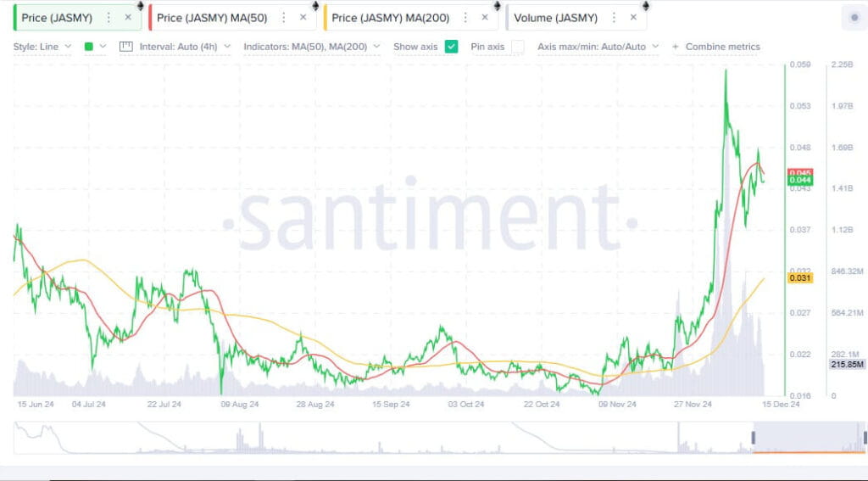The image size is (868, 481).
Task: Check the Pin axis checkbox
Action: [x=518, y=47]
